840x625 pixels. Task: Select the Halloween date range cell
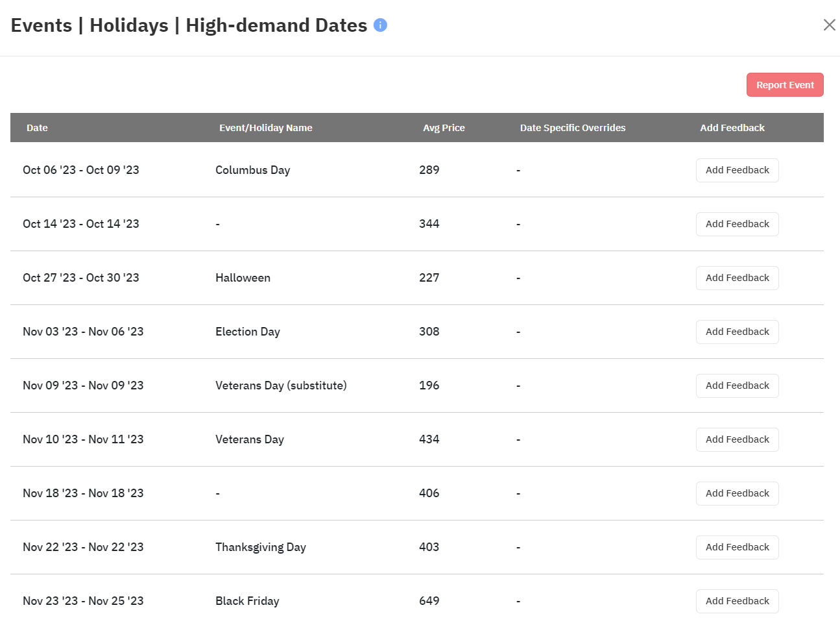[x=81, y=278]
